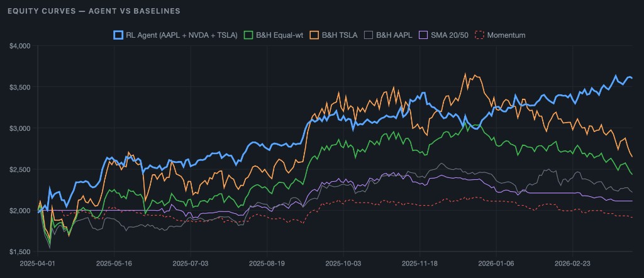Screen dimensions: 644x278
Task: Click the highest peak of the orange TSLA line
Action: pos(466,74)
